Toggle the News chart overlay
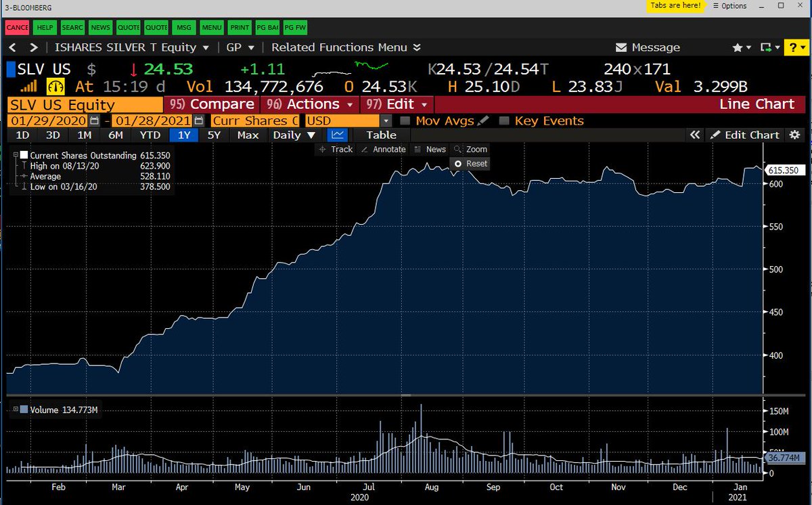Image resolution: width=812 pixels, height=505 pixels. pos(430,149)
